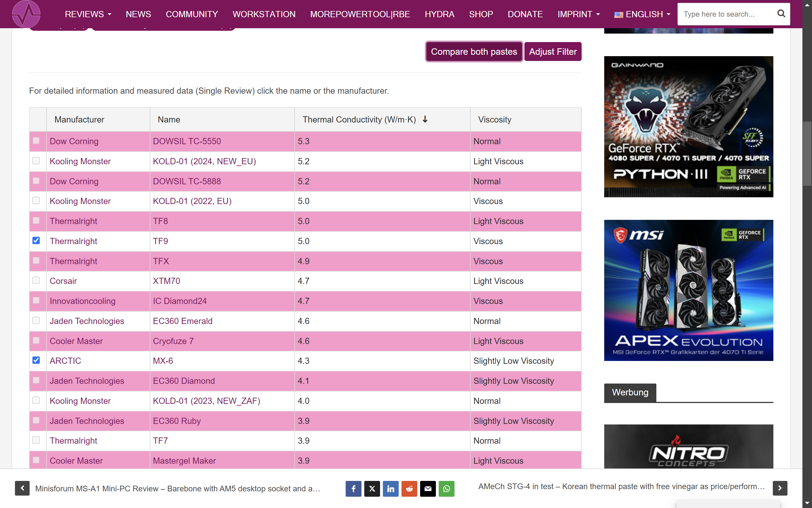Tick the KOLD-01 (2022, EU) checkbox

click(x=36, y=200)
